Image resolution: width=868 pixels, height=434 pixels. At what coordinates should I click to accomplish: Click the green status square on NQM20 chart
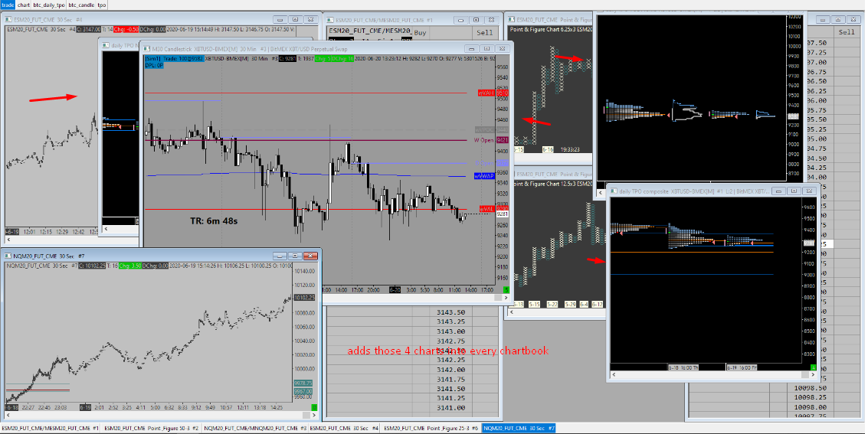(x=314, y=407)
